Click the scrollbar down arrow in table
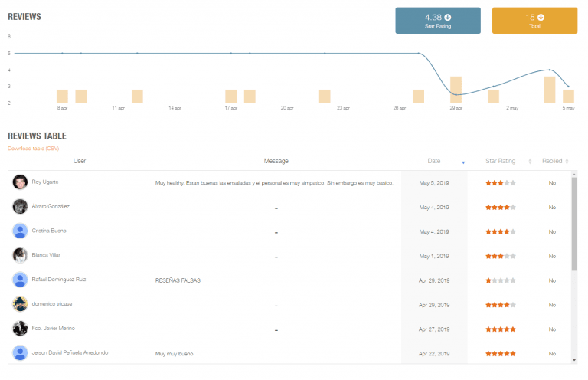Viewport: 588px width, 380px height. pos(574,360)
